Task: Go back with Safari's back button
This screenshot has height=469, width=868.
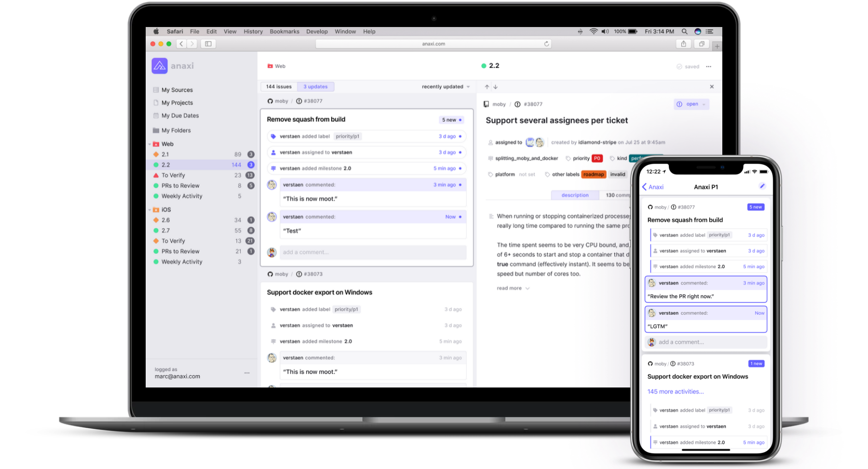Action: tap(181, 44)
